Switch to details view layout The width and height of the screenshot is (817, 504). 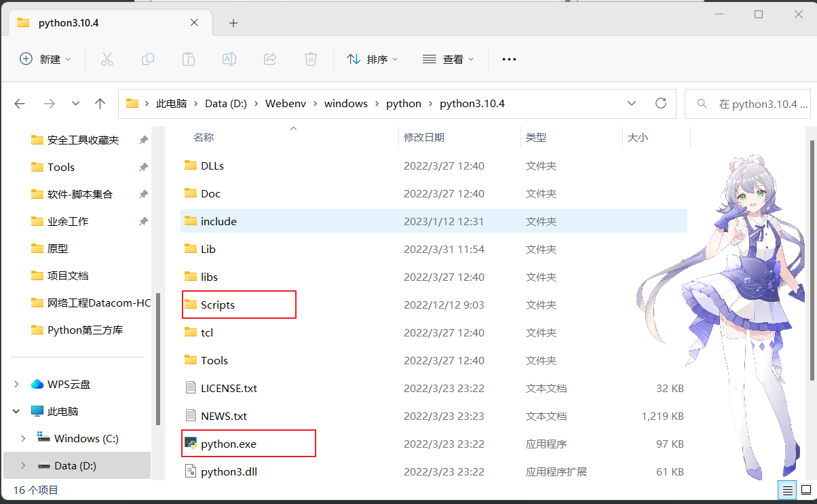pos(787,490)
